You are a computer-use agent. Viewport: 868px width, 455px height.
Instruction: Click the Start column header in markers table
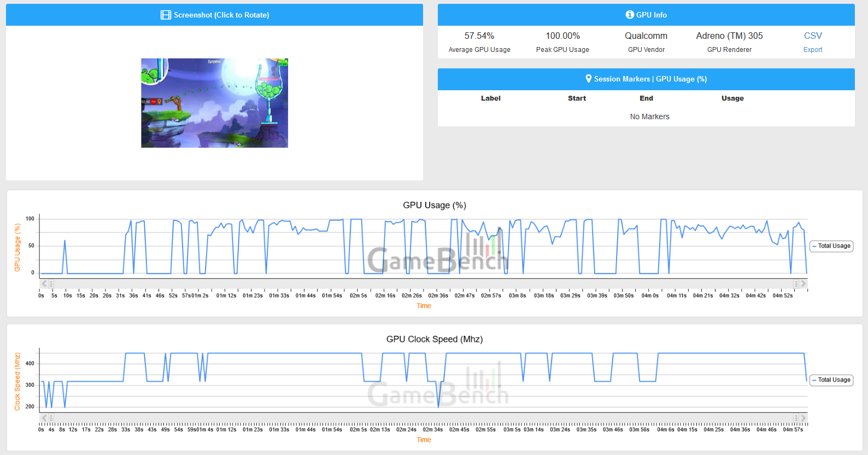pyautogui.click(x=577, y=98)
